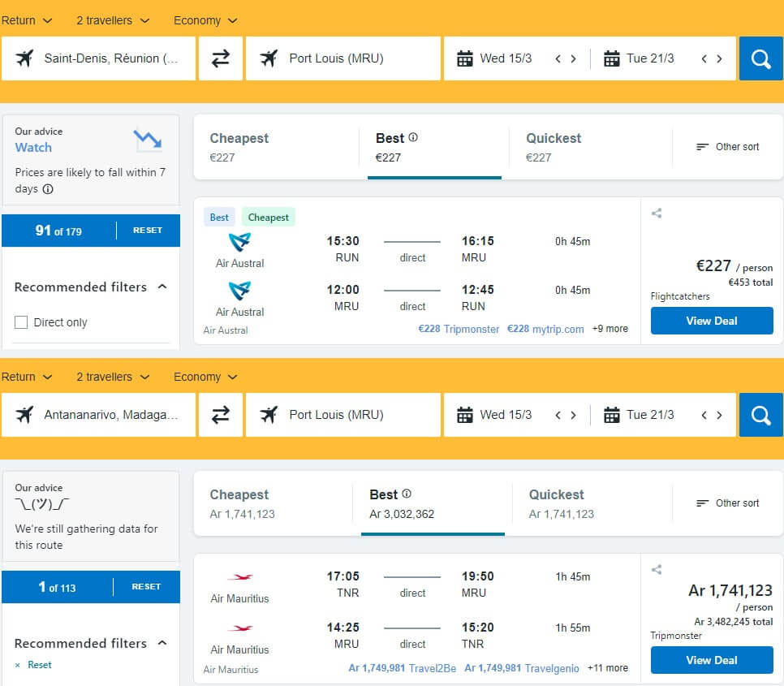Go to previous day for Tue 21/3 in top search
The height and width of the screenshot is (686, 784).
pos(704,59)
